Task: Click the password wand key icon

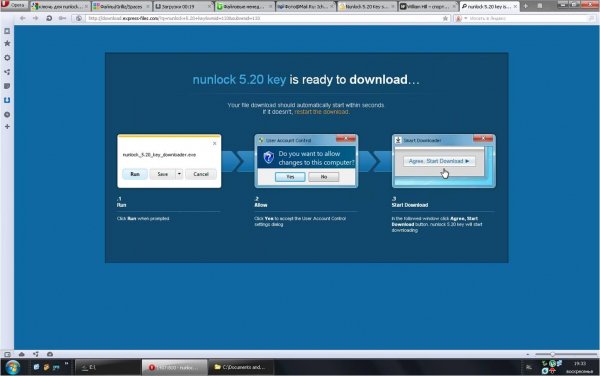Action: point(62,18)
